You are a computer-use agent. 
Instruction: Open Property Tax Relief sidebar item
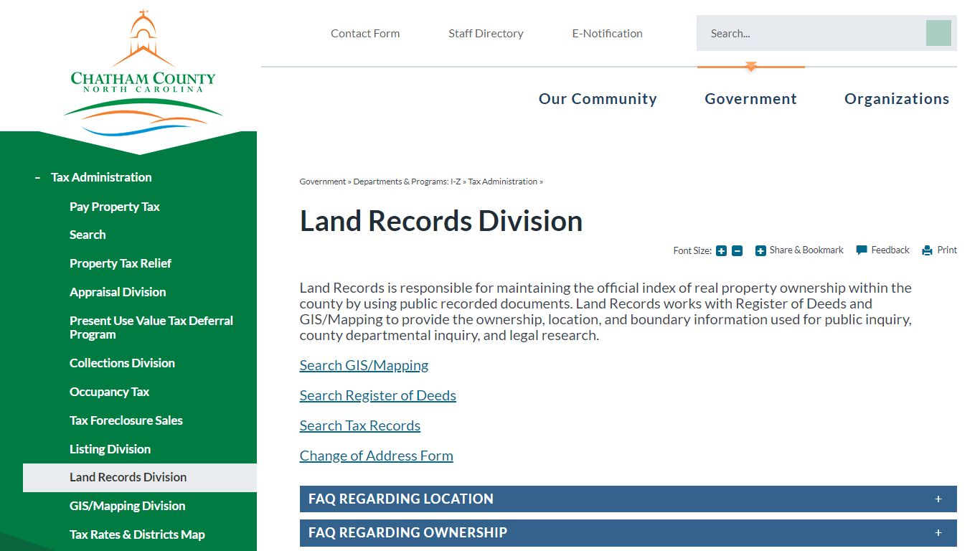[121, 263]
